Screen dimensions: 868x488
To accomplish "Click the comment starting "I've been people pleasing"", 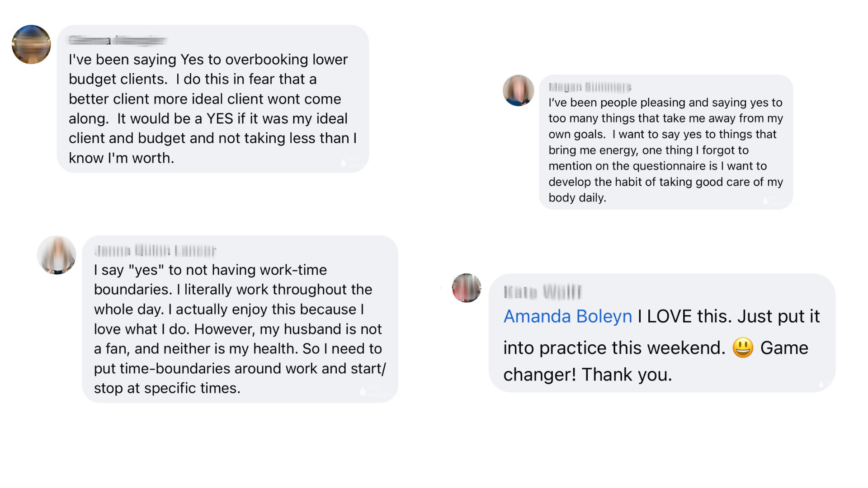I will point(665,150).
